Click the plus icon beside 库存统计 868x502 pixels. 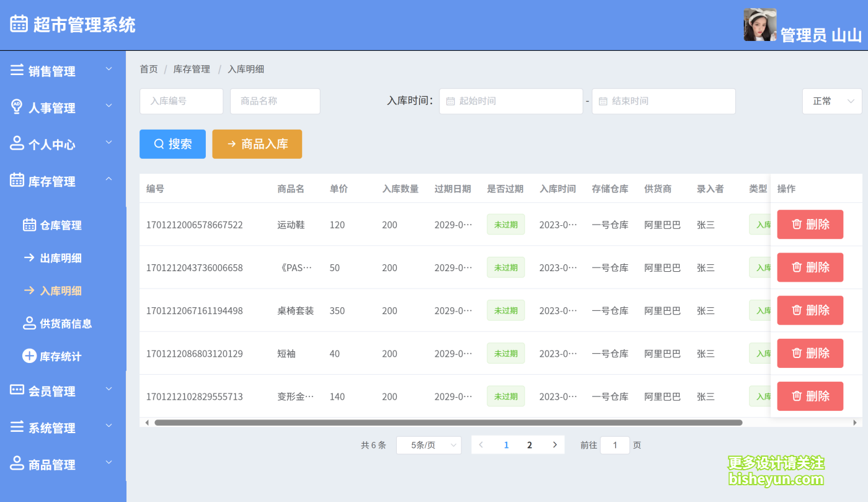click(x=29, y=356)
